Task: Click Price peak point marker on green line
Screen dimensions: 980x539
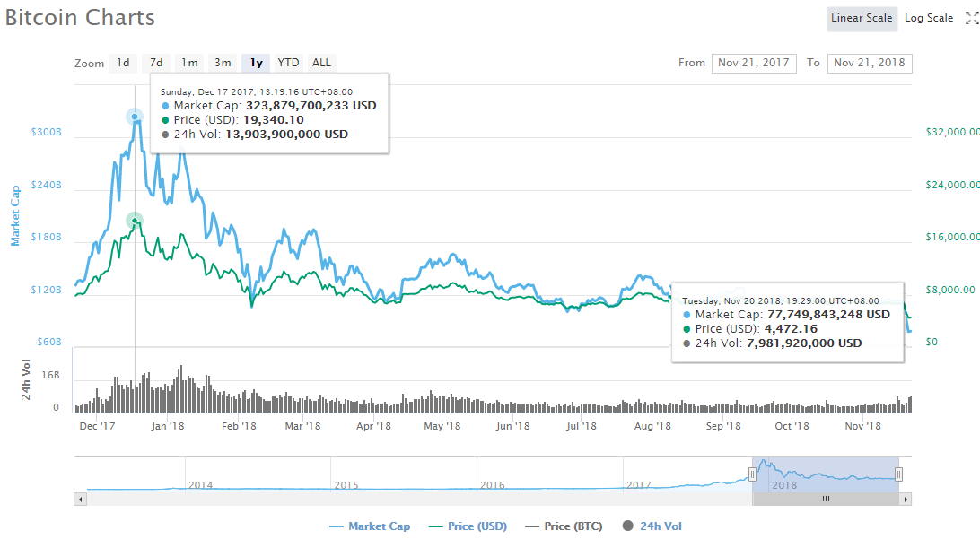Action: point(135,221)
